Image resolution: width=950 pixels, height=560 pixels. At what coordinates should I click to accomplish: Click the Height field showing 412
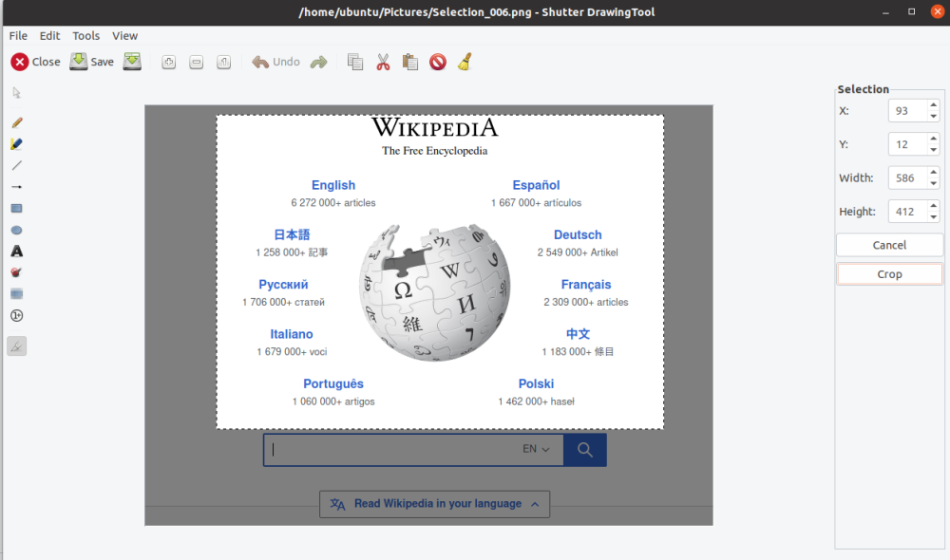[907, 212]
